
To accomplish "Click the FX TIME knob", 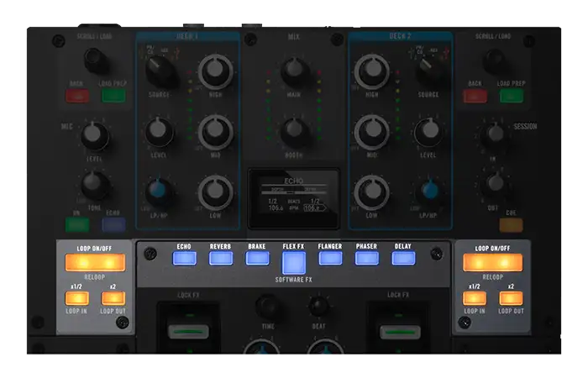I will [x=268, y=307].
